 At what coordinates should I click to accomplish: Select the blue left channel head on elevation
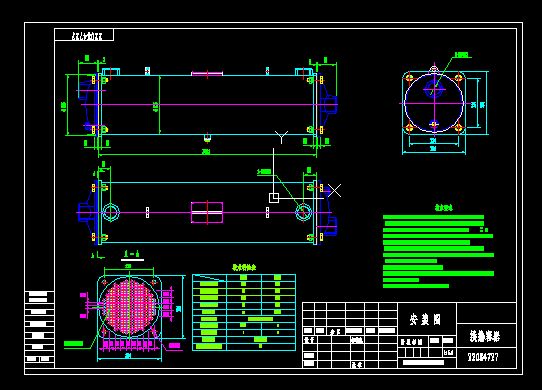click(89, 105)
